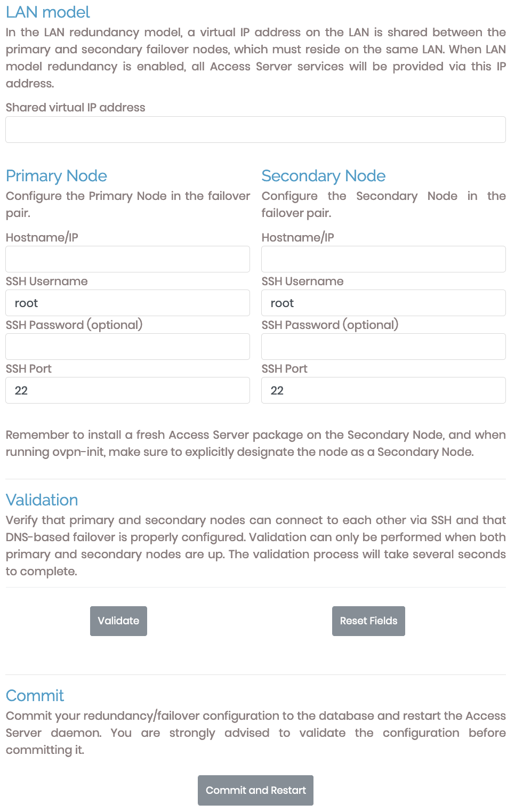The height and width of the screenshot is (812, 515).
Task: Click Primary Node's "SSH Password (optional)" label
Action: click(x=74, y=325)
